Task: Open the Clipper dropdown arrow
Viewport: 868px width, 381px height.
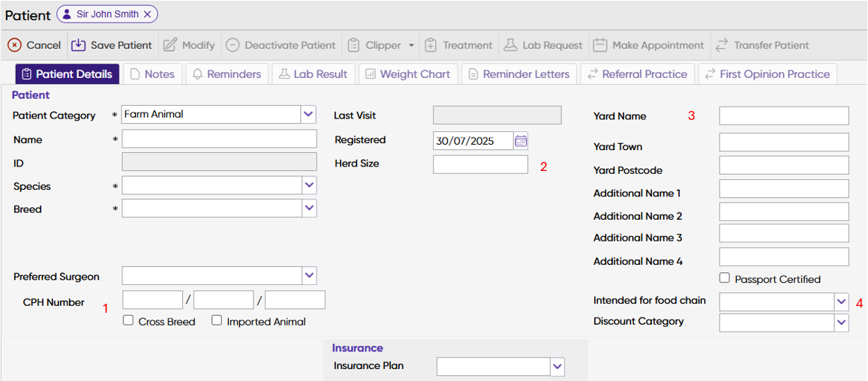Action: click(411, 46)
